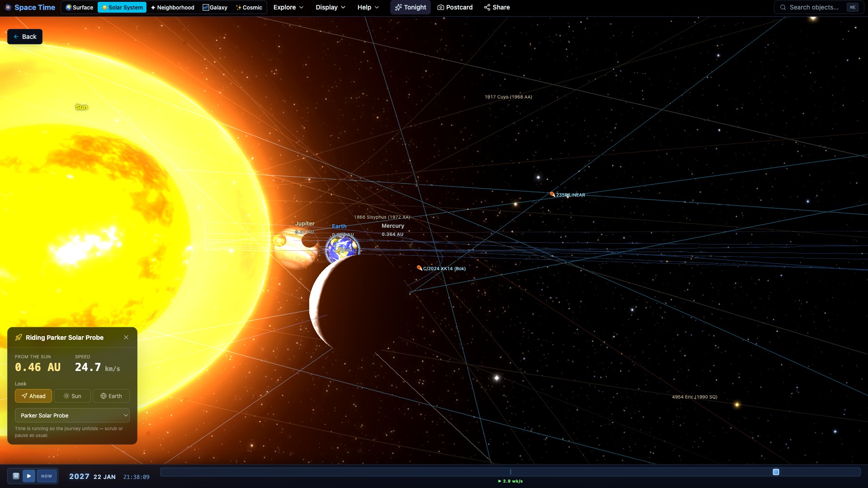Click the rocket icon in probe panel

click(19, 338)
